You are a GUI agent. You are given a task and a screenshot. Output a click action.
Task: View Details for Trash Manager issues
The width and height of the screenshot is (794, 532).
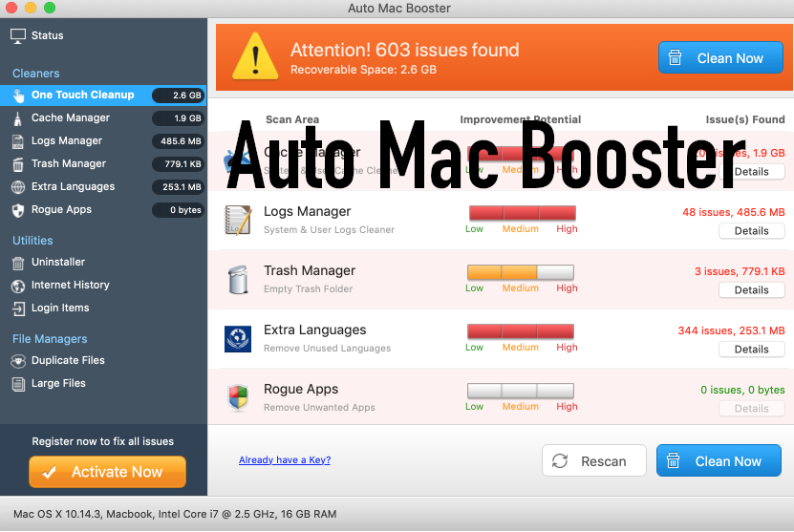(x=751, y=290)
